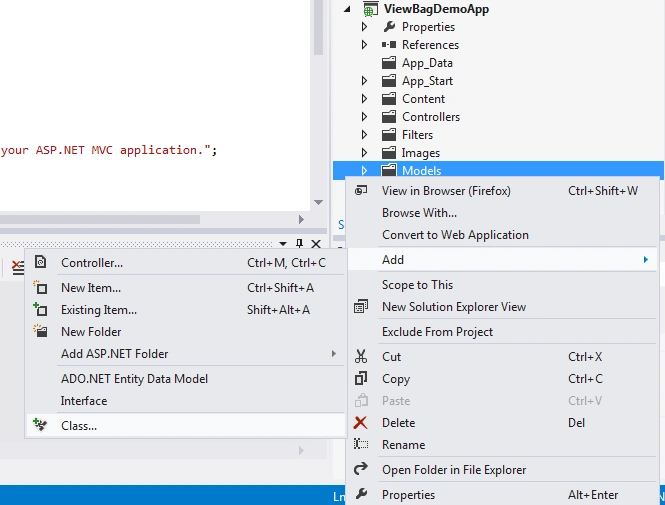
Task: Click the red Delete X icon
Action: point(360,422)
